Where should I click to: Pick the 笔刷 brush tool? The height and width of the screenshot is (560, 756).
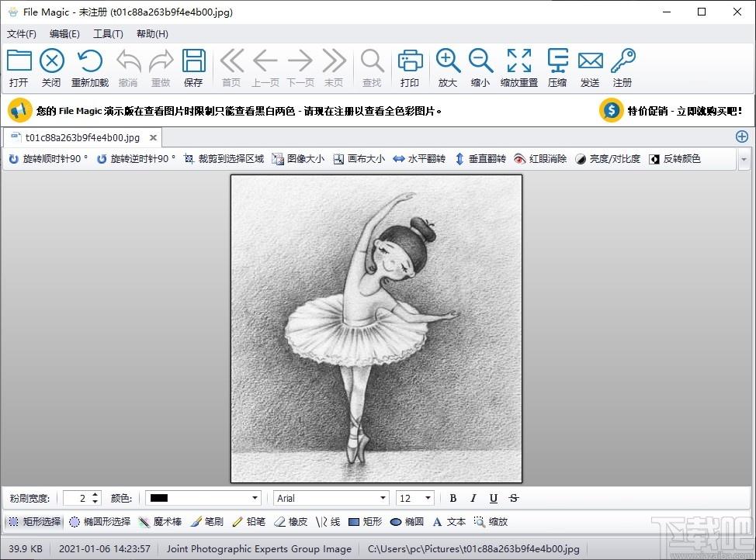coord(206,522)
